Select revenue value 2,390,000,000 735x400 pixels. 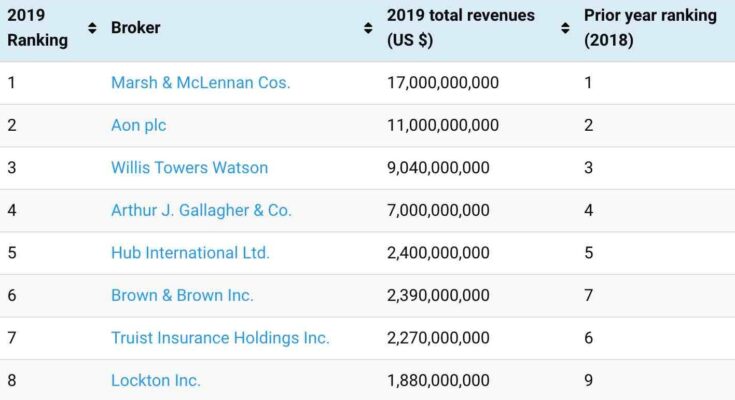click(x=438, y=295)
